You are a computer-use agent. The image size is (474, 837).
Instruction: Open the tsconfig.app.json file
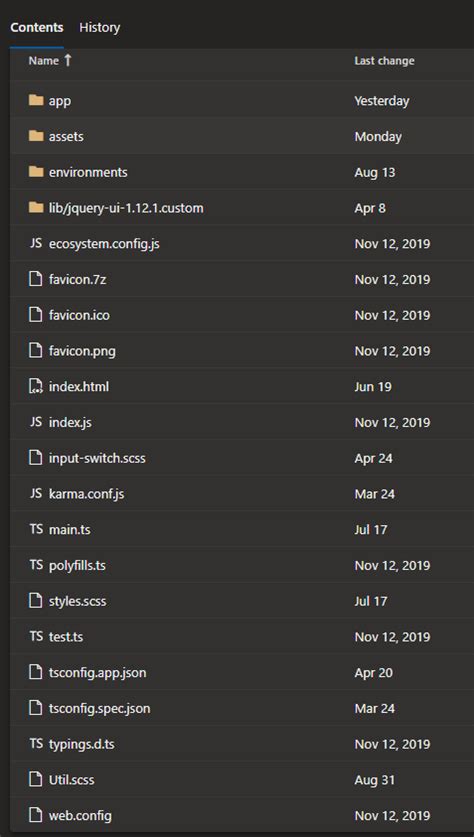tap(98, 673)
